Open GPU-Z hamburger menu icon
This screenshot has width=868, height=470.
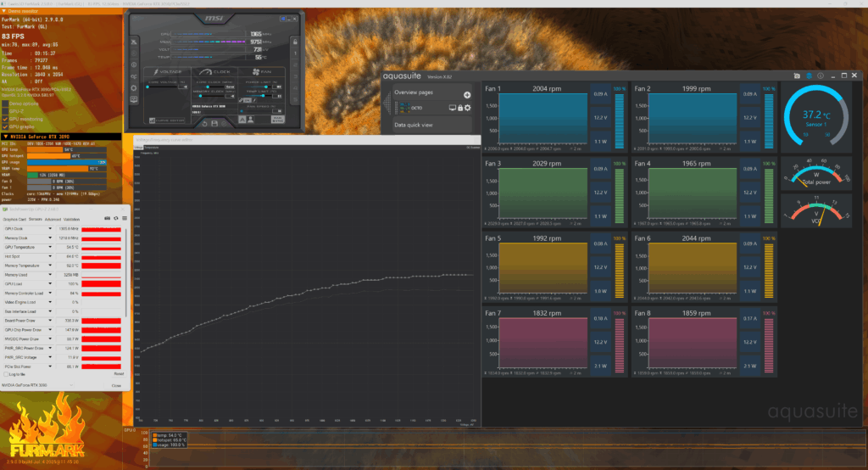125,218
